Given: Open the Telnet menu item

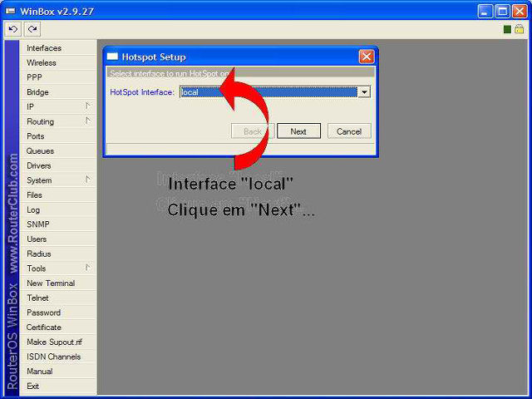Looking at the screenshot, I should (x=58, y=298).
